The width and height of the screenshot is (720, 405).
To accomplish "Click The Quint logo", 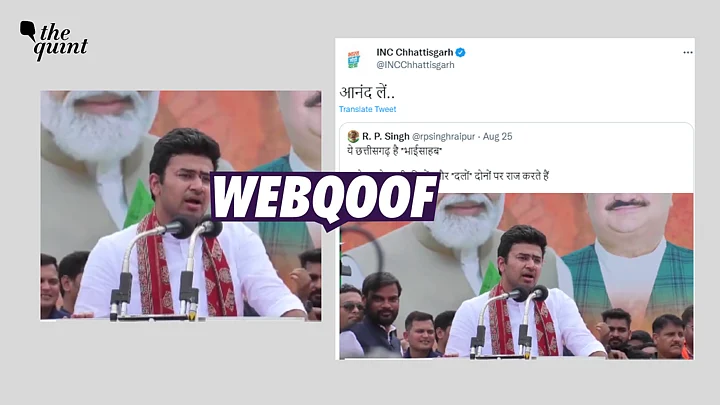I will 54,40.
